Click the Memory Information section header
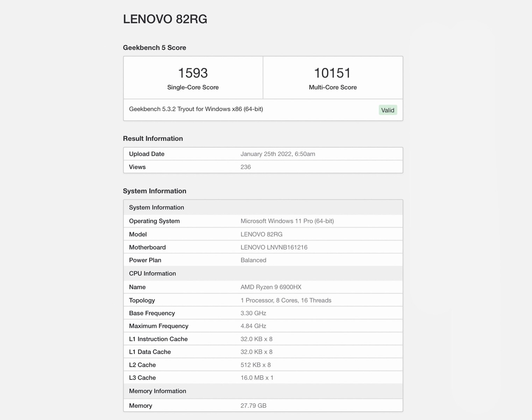 (263, 391)
